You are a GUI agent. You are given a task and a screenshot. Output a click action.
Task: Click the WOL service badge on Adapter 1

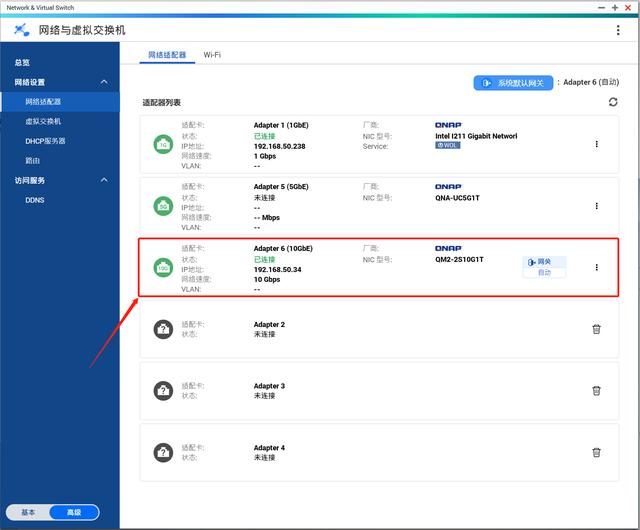pyautogui.click(x=448, y=145)
